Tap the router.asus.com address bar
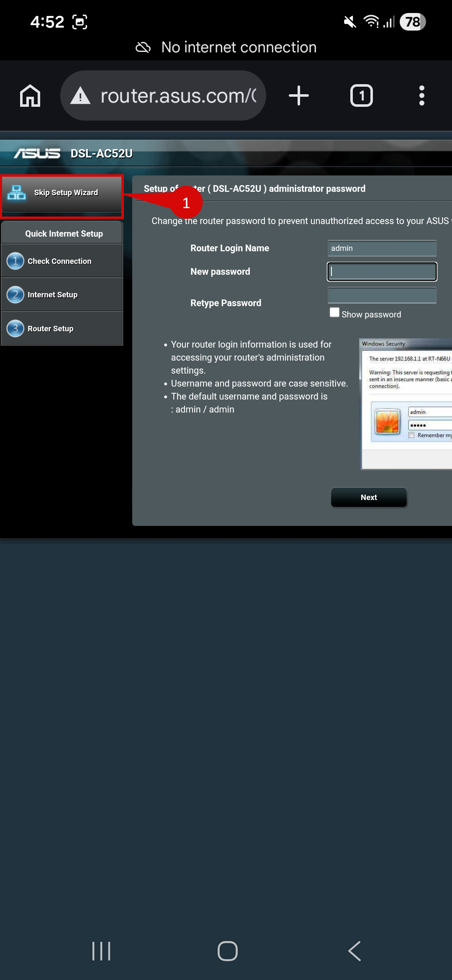 [x=178, y=96]
